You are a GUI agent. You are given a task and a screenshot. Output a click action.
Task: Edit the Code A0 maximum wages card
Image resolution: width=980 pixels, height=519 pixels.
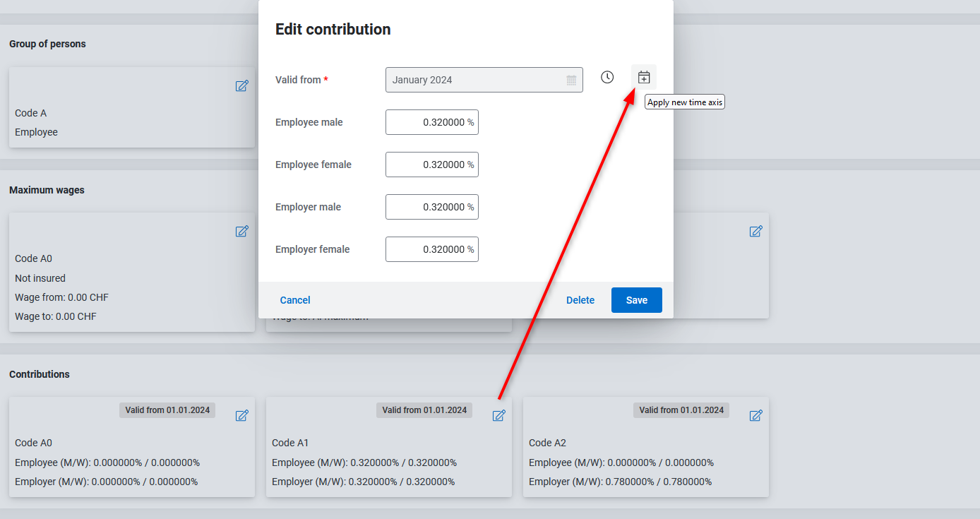242,231
